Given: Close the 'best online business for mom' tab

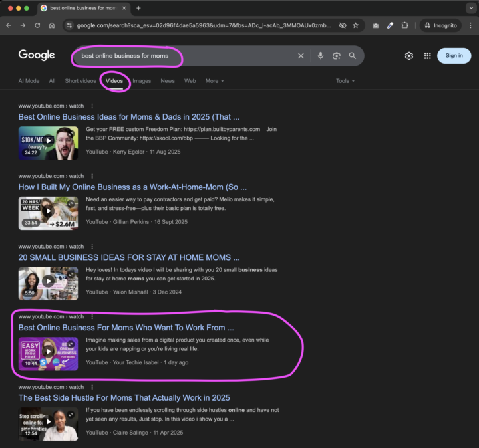Looking at the screenshot, I should (124, 8).
